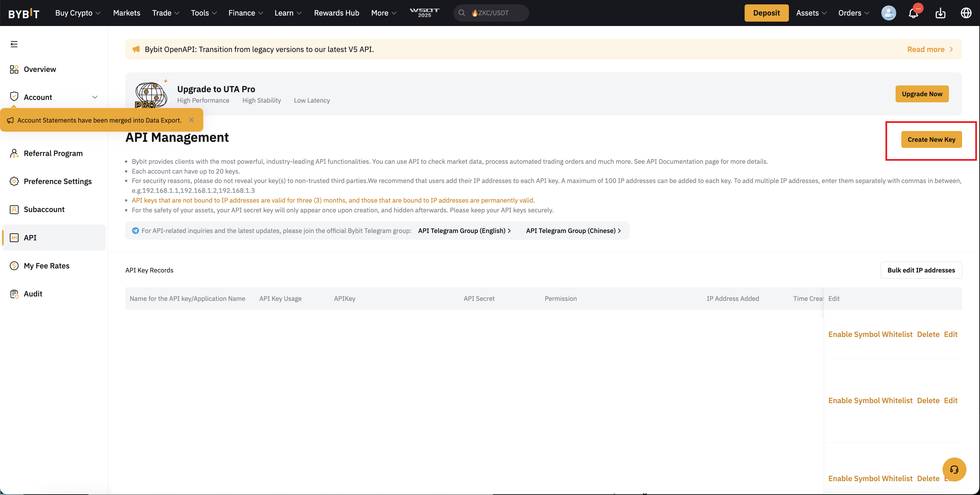Select Subaccount in the sidebar
This screenshot has width=980, height=495.
[44, 209]
